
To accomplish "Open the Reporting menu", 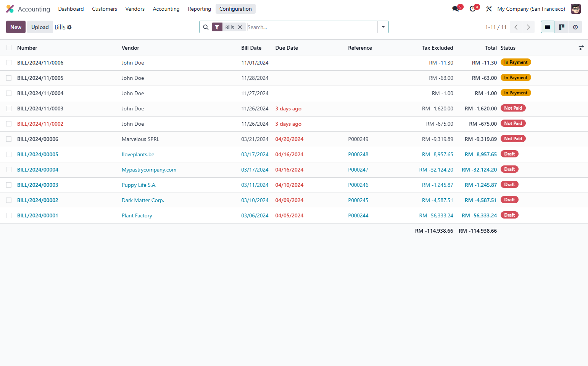I will [x=199, y=9].
